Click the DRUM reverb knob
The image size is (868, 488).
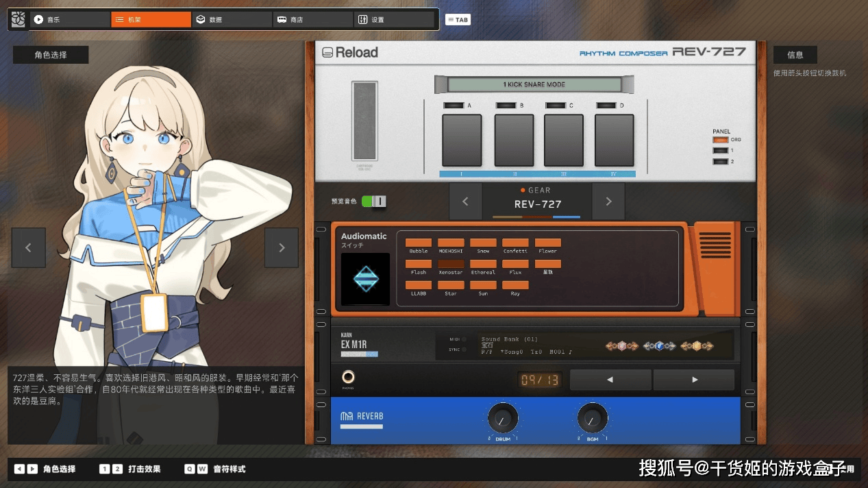click(503, 417)
